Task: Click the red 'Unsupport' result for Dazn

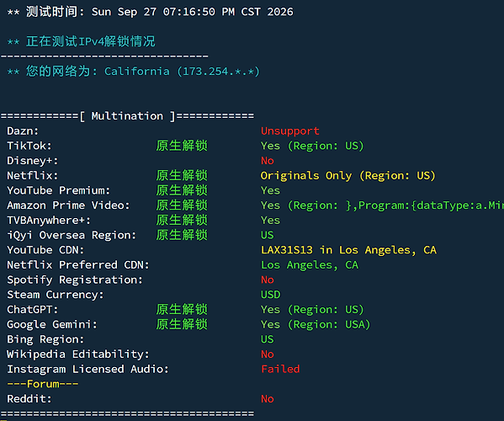Action: [x=290, y=131]
